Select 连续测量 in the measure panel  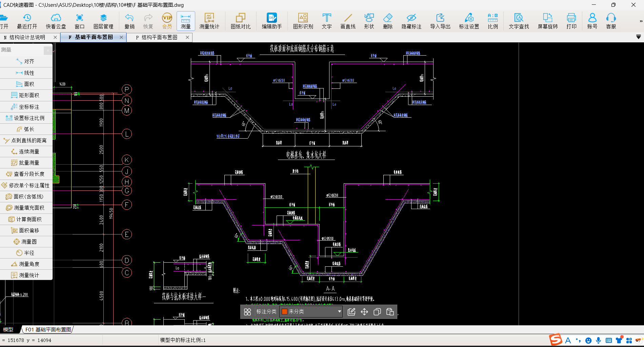(26, 151)
